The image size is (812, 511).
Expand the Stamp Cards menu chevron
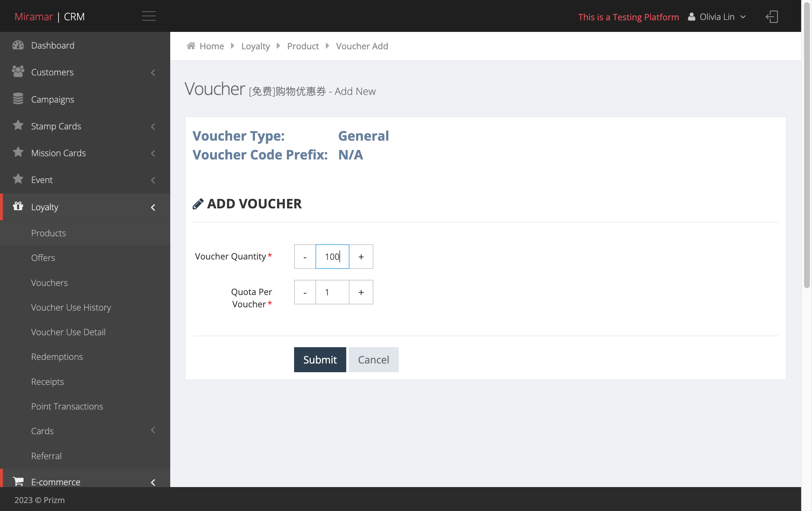pos(153,126)
